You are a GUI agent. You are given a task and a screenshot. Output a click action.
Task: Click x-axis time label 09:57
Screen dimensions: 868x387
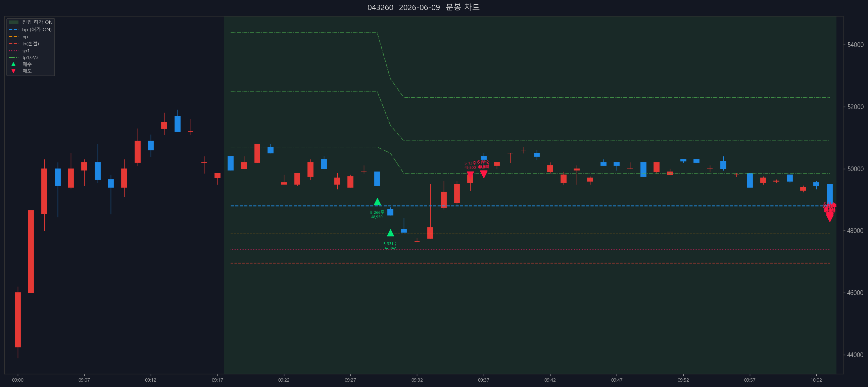pyautogui.click(x=750, y=380)
